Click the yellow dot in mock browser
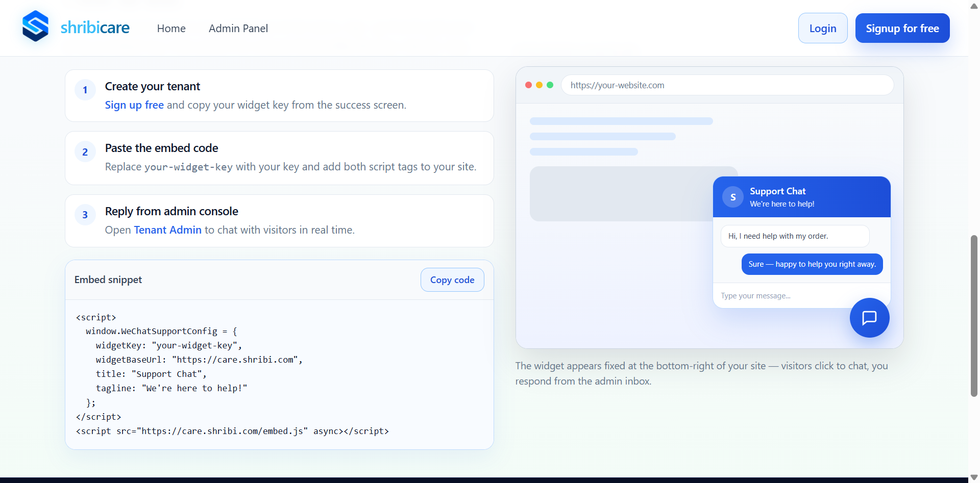Viewport: 980px width, 483px height. 539,85
